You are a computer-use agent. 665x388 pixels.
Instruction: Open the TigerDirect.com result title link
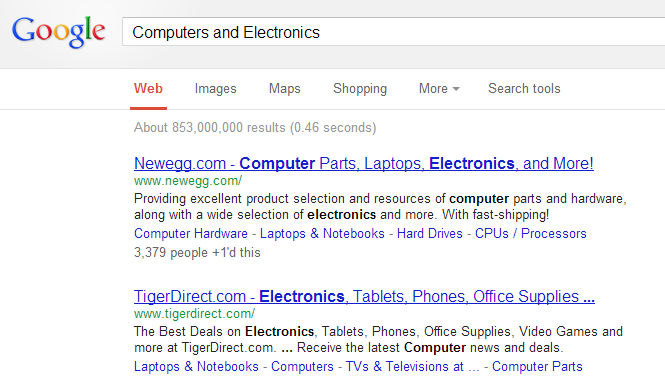(x=364, y=296)
